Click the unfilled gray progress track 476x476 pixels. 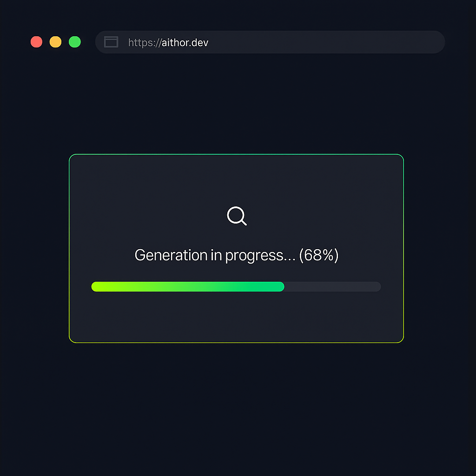[x=333, y=286]
